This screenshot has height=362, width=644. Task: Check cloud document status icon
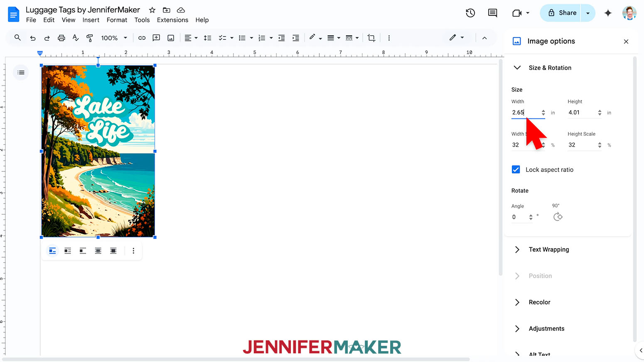click(181, 10)
